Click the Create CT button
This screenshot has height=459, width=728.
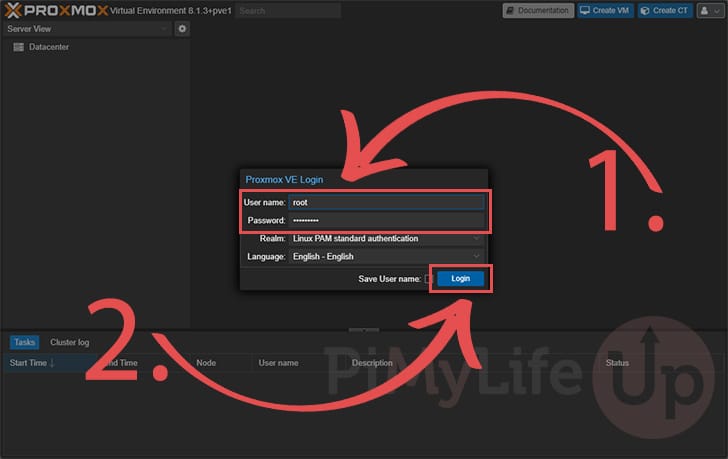click(665, 11)
